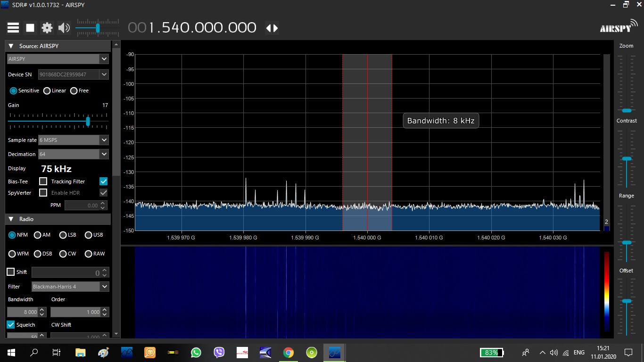The height and width of the screenshot is (362, 644).
Task: Open the Filter Blackman-Harris 4 dropdown
Action: click(x=70, y=287)
